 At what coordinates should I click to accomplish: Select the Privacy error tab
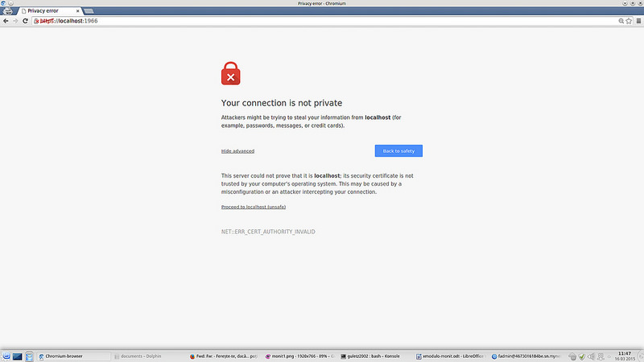[x=44, y=11]
